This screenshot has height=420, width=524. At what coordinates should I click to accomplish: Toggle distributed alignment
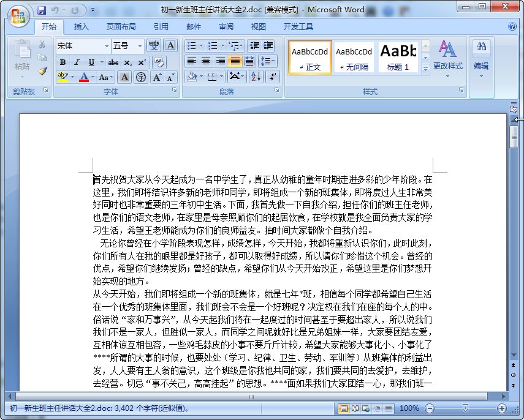249,61
